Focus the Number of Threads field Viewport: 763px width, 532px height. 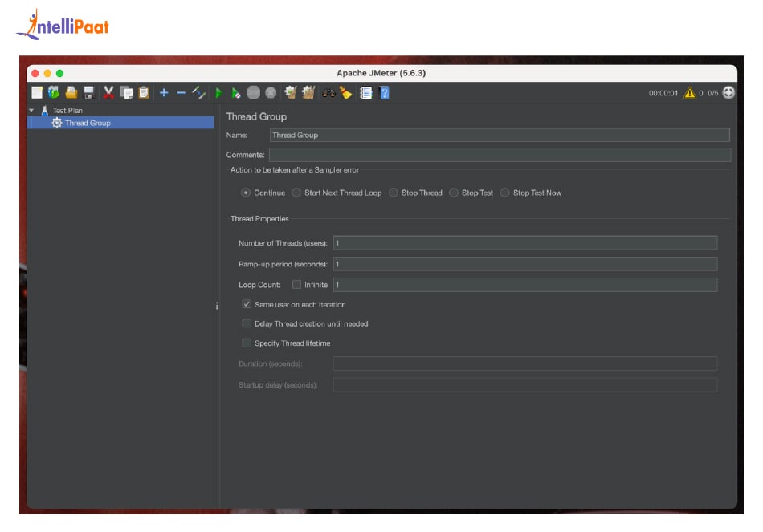click(x=525, y=243)
